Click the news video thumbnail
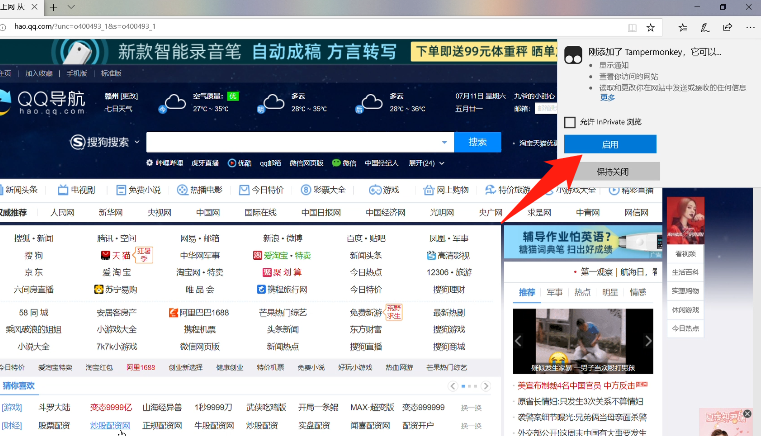761x436 pixels. click(583, 341)
